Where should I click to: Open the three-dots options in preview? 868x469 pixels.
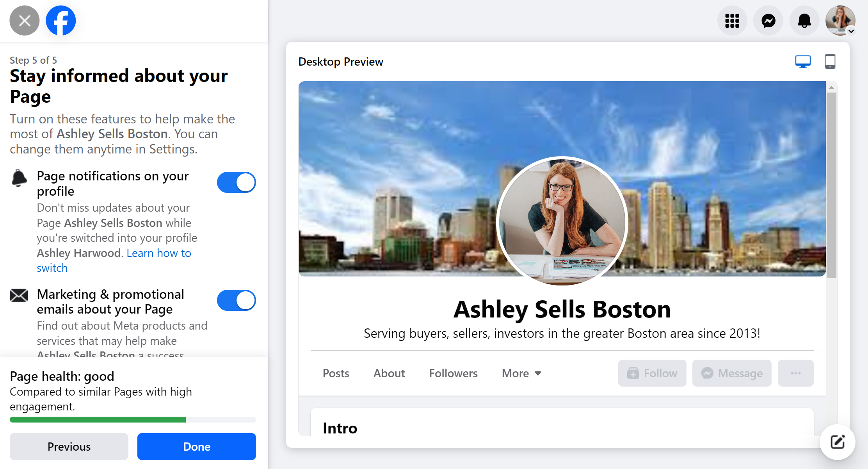[795, 373]
